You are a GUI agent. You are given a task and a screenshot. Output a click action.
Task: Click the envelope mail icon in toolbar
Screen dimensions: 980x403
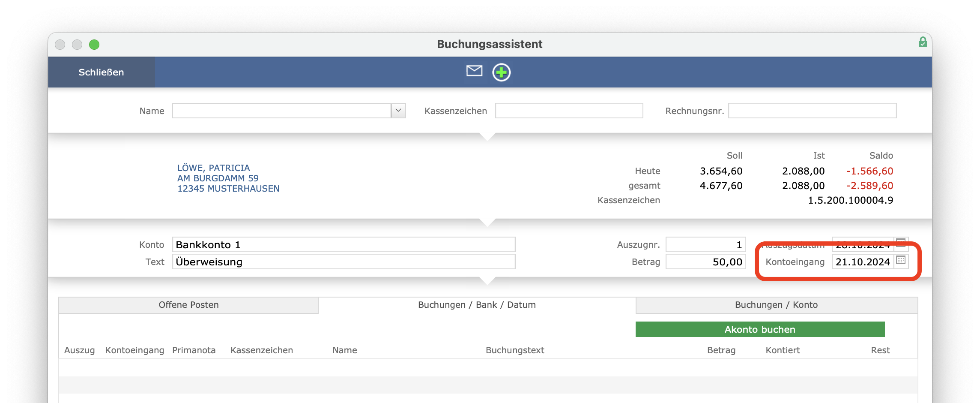pos(474,71)
